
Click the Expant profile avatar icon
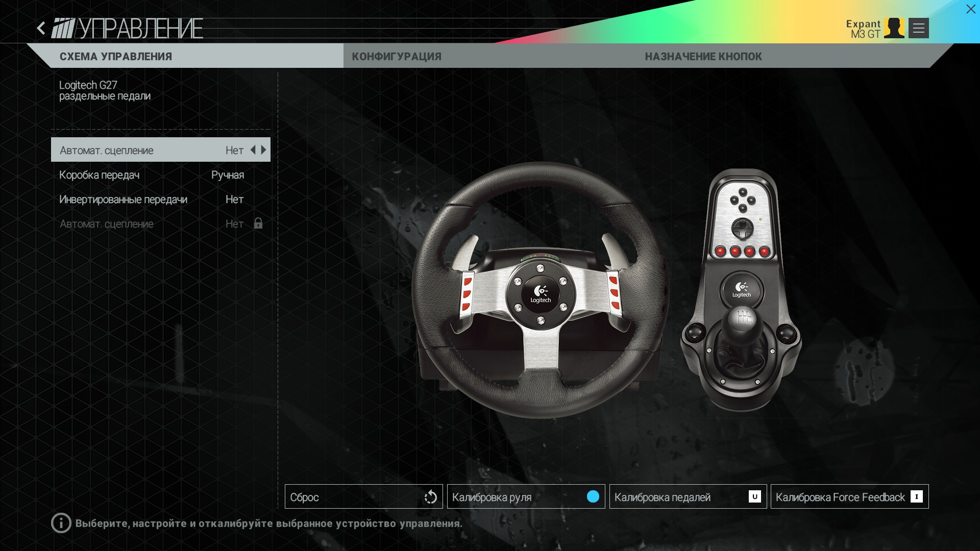point(894,28)
